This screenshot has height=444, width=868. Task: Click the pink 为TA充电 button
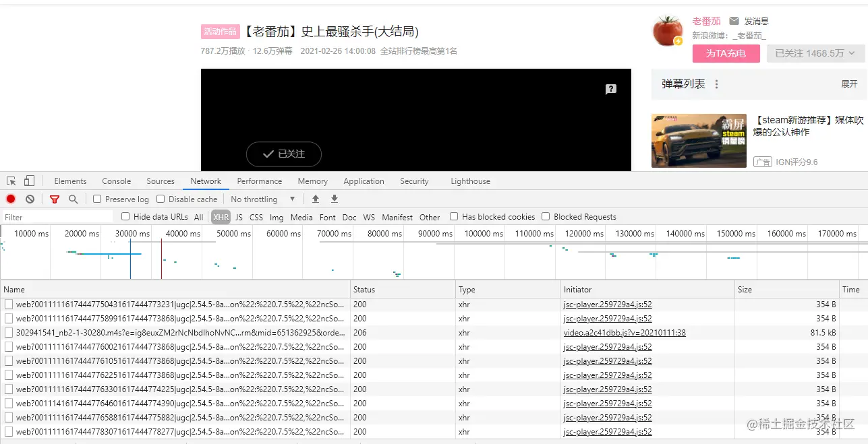tap(726, 53)
